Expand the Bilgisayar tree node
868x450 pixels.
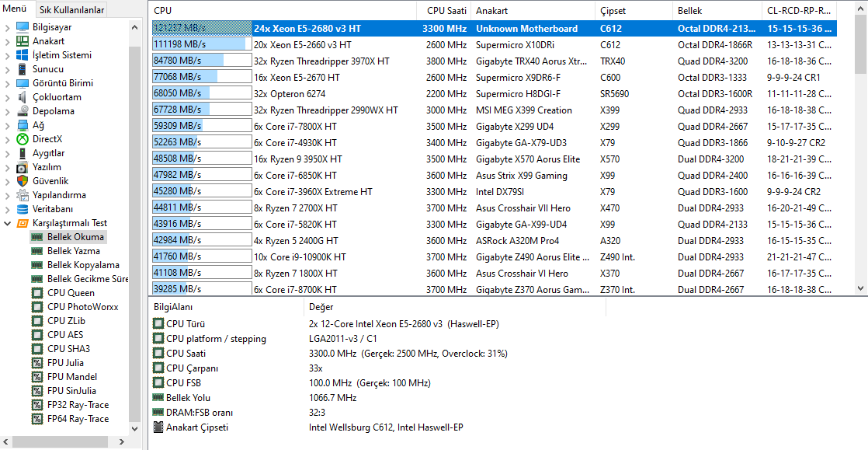click(7, 27)
